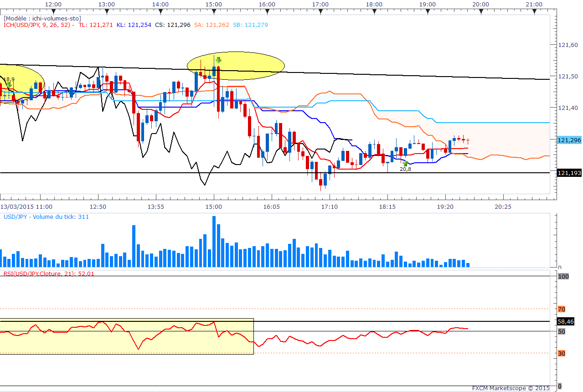
Task: Click the orange RSI 70 level label
Action: point(562,309)
